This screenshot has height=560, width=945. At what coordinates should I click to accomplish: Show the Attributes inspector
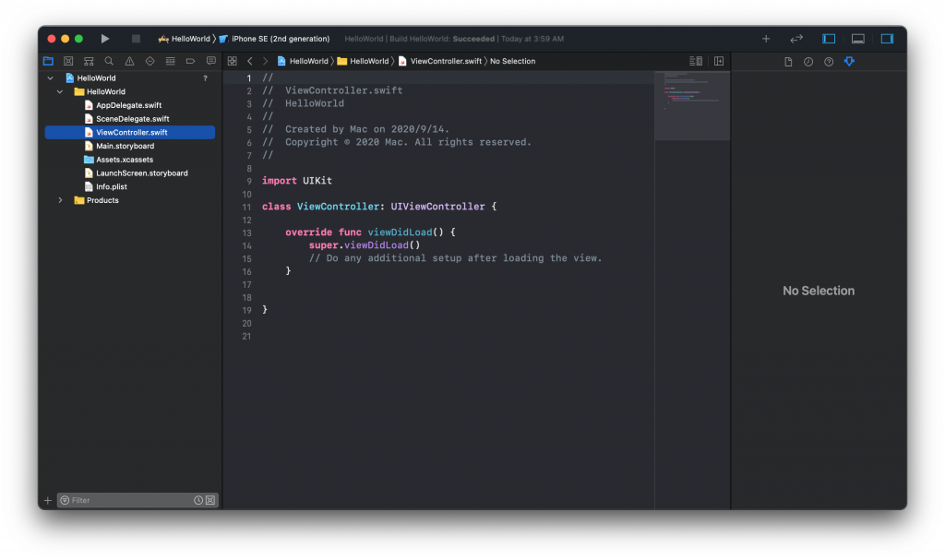click(849, 62)
